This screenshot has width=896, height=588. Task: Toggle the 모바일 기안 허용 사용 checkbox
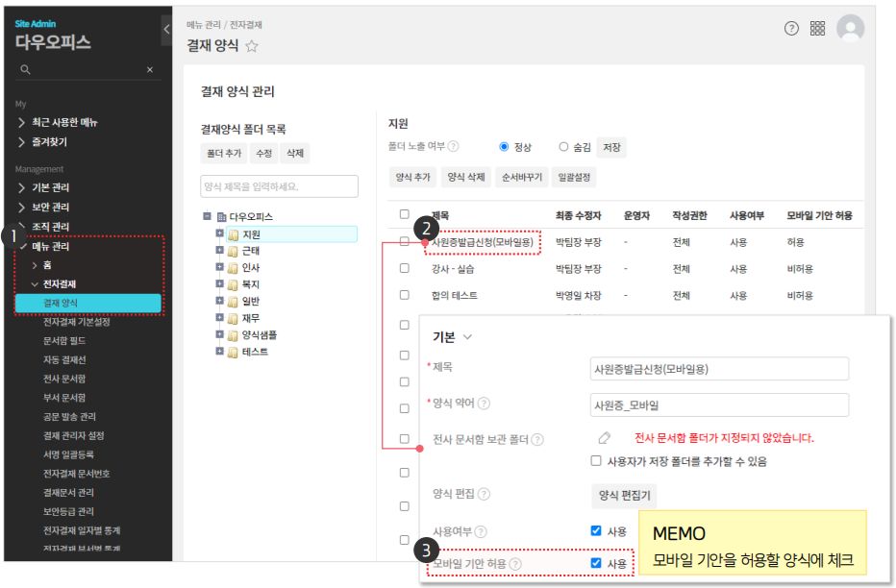pos(596,564)
